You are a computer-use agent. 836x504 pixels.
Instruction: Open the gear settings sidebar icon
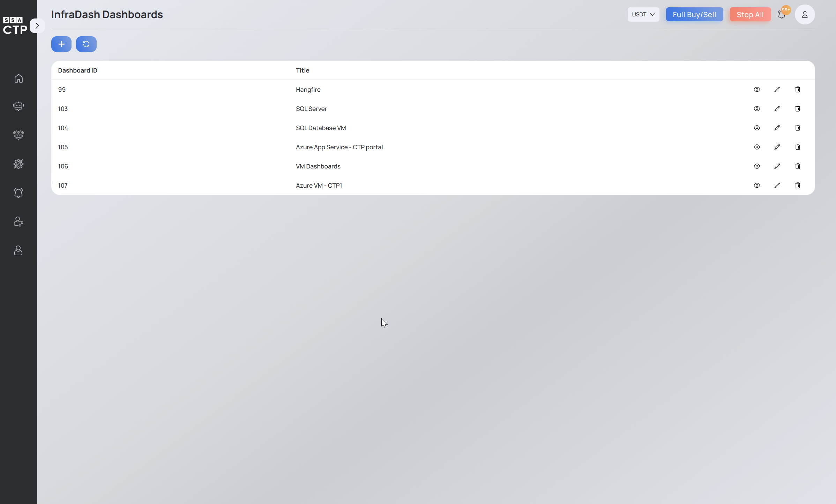(x=18, y=164)
